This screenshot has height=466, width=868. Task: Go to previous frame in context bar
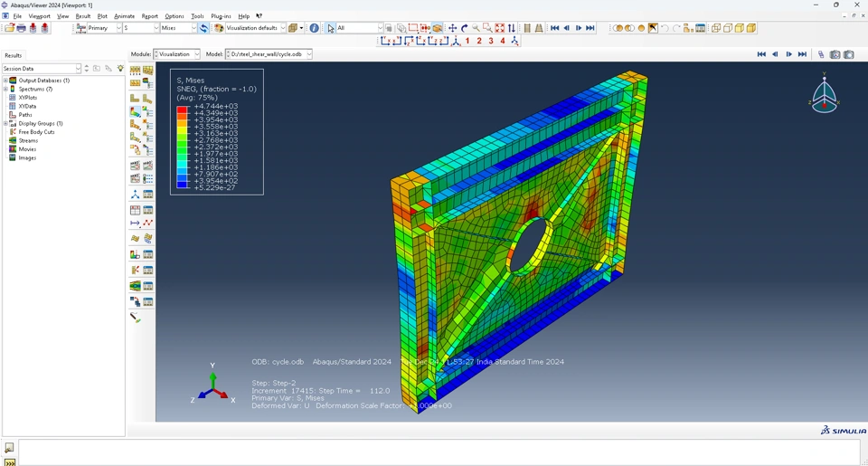(x=775, y=54)
